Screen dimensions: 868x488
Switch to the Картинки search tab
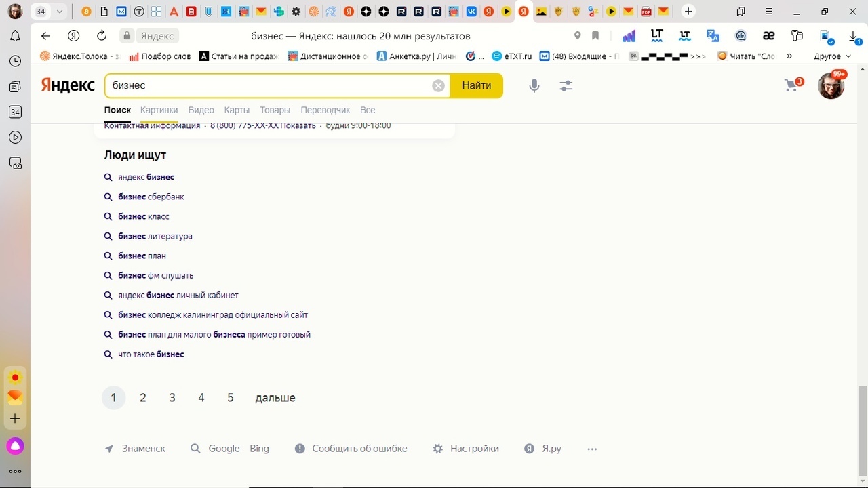pyautogui.click(x=159, y=110)
